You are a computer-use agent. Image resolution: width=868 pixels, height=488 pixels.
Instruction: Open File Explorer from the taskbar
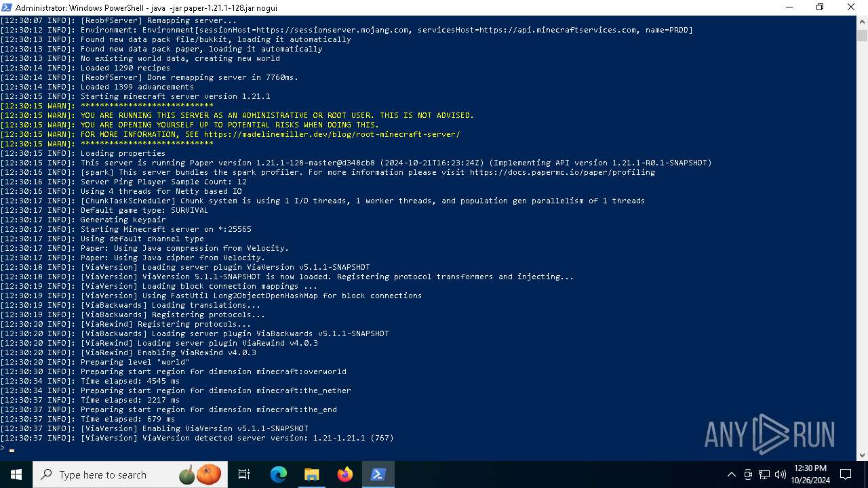[312, 474]
